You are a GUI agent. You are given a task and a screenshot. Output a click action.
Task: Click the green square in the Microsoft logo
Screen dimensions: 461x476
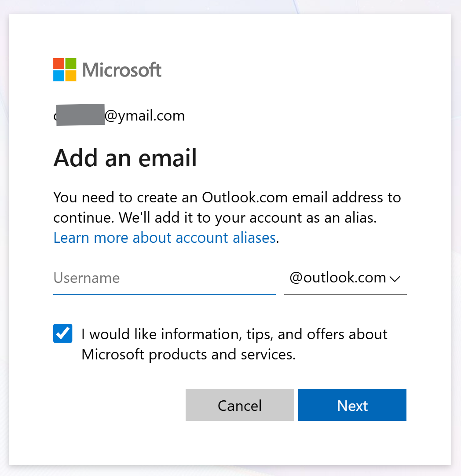pos(71,64)
